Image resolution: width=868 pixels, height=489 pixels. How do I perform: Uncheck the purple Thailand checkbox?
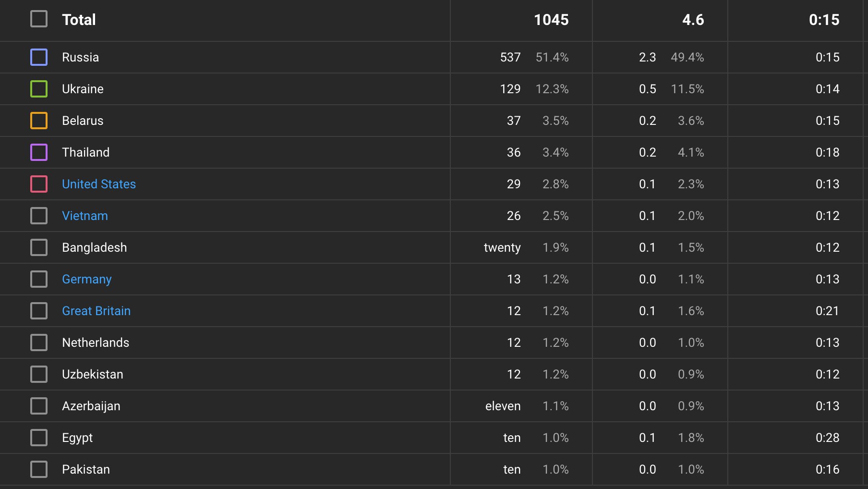click(39, 152)
